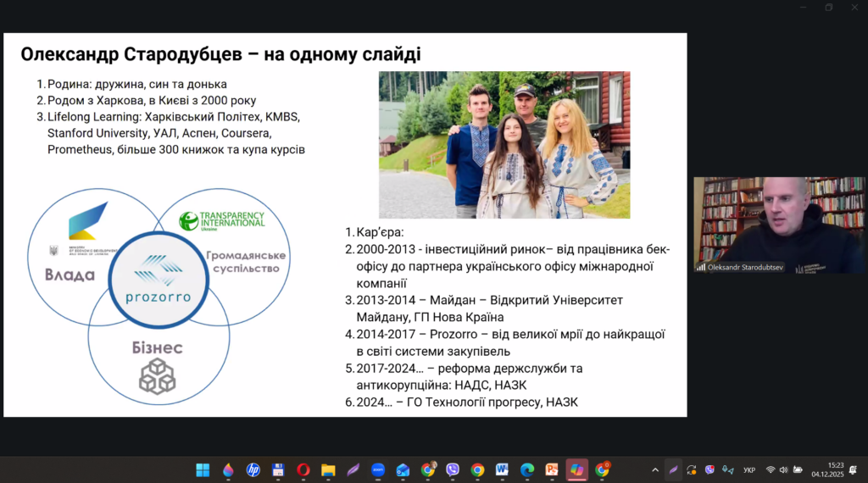Switch the УКР keyboard language indicator
This screenshot has height=483, width=868.
(749, 469)
